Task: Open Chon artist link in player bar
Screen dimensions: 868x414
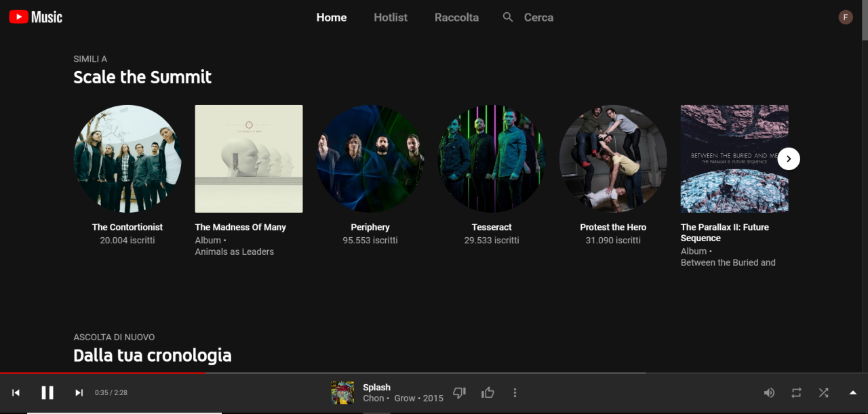Action: click(x=374, y=398)
